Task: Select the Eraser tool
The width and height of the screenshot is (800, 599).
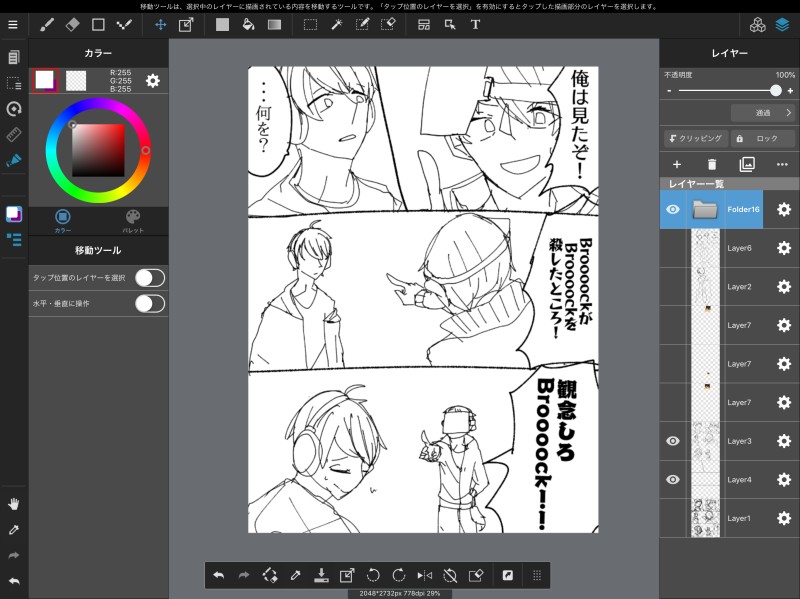Action: pos(72,24)
